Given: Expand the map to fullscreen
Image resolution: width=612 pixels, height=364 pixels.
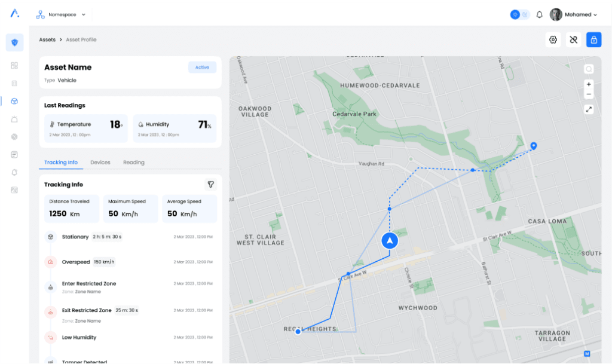Looking at the screenshot, I should click(589, 109).
